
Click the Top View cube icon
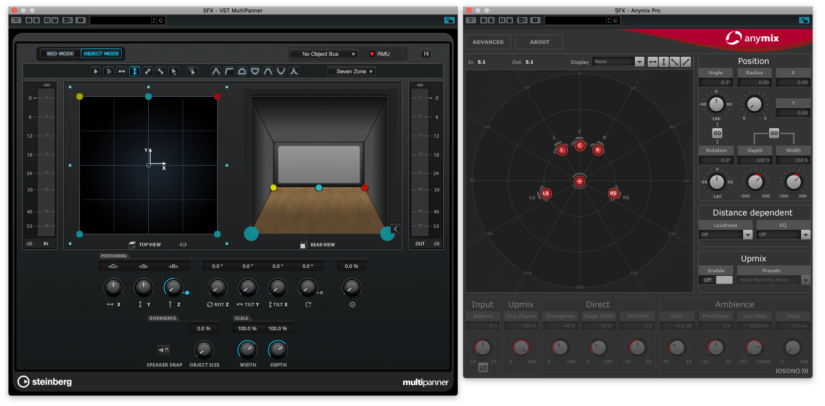pyautogui.click(x=131, y=243)
